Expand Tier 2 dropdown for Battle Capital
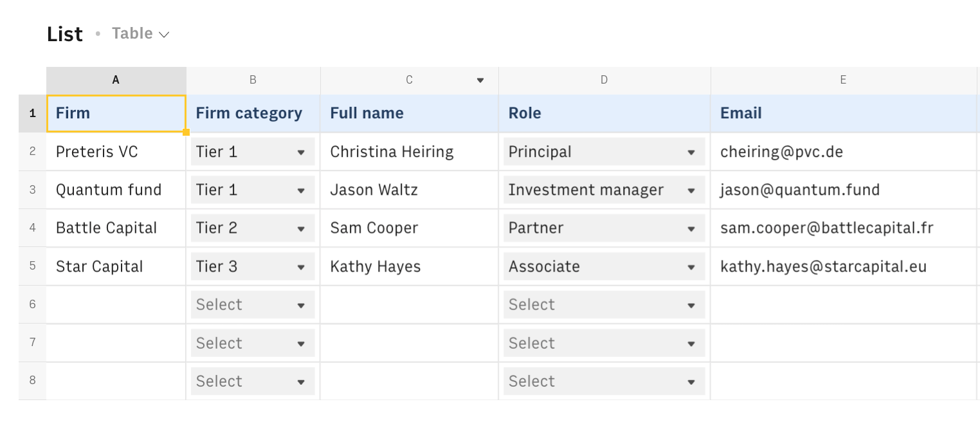This screenshot has width=980, height=422. (x=300, y=228)
